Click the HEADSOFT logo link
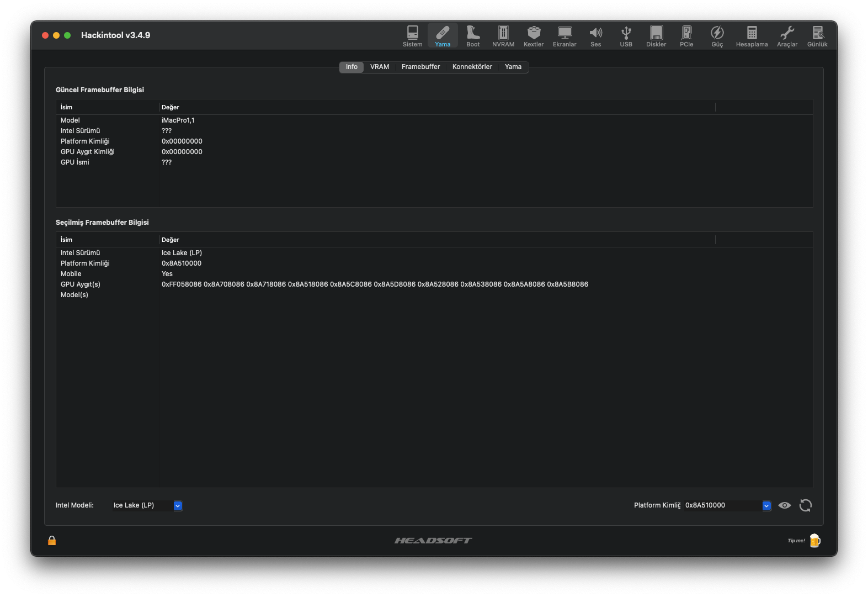 (433, 541)
